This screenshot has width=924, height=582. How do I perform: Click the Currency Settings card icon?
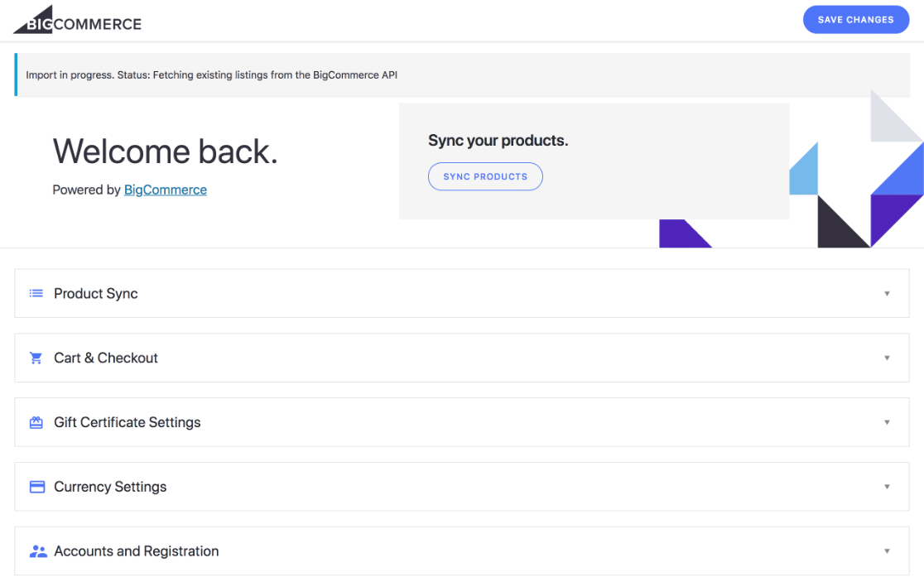(x=37, y=487)
